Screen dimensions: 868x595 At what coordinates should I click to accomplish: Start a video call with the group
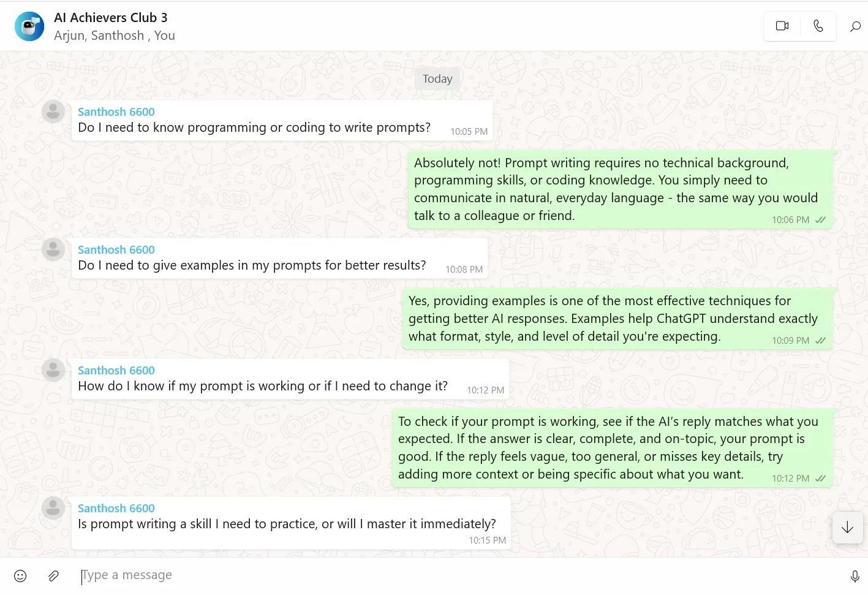point(782,26)
